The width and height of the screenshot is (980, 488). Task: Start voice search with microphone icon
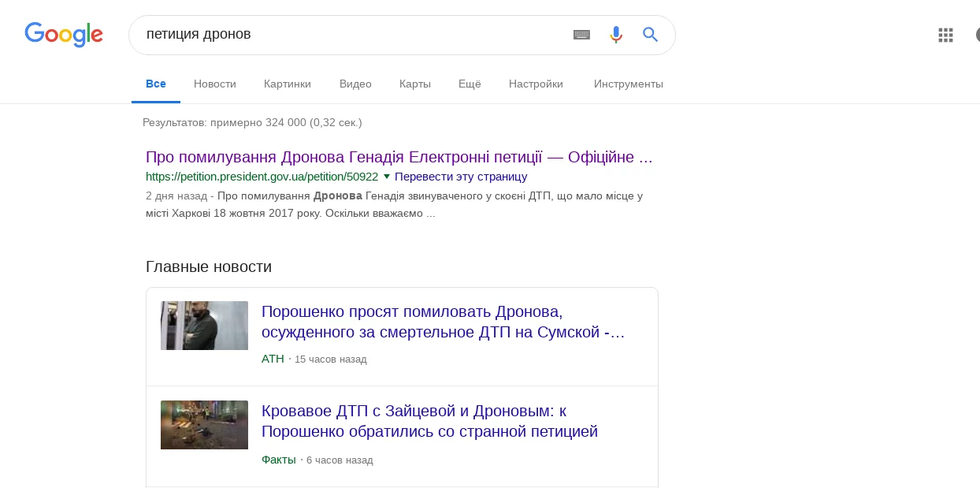click(616, 35)
